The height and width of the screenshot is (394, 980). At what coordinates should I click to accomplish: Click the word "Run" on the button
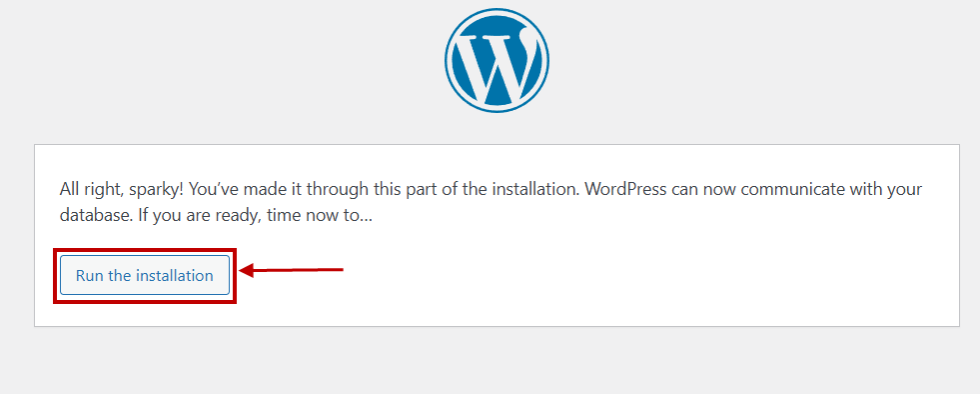coord(89,275)
